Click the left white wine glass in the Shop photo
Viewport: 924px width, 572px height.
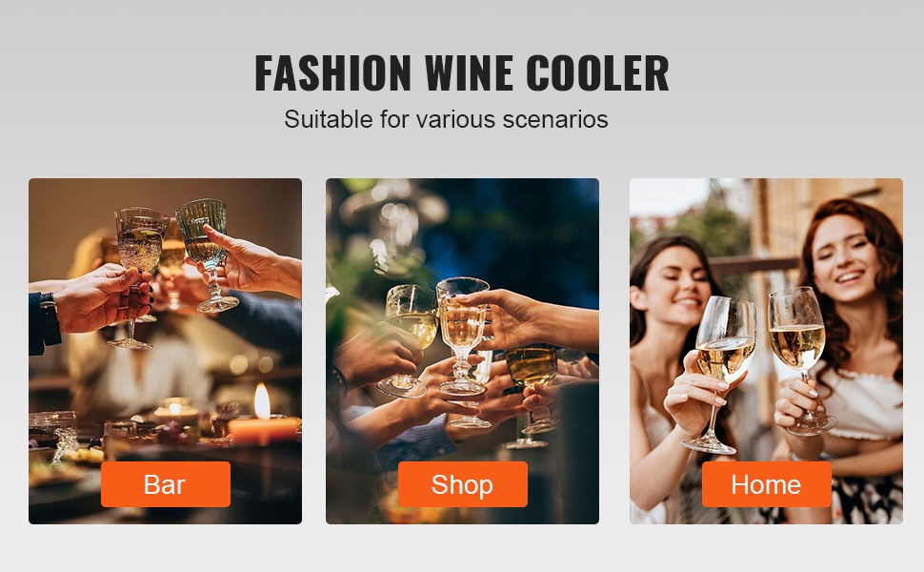click(408, 339)
